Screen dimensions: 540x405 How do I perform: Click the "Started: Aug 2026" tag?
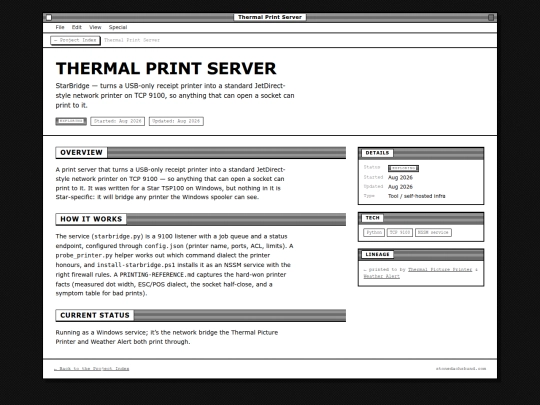[x=117, y=121]
